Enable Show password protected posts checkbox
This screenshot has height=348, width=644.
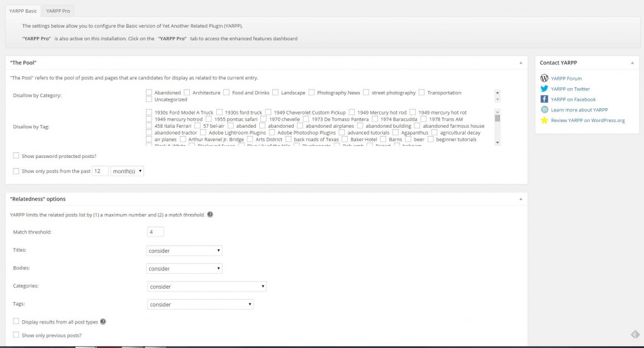coord(16,155)
